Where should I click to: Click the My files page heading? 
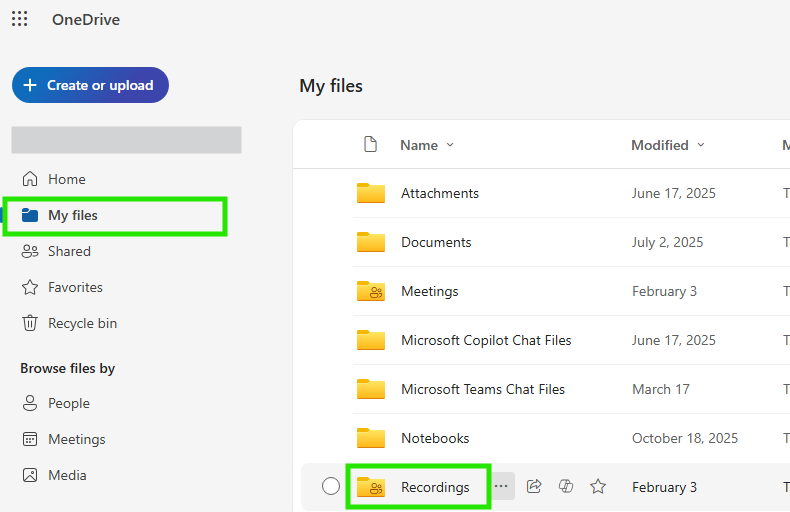click(x=331, y=86)
